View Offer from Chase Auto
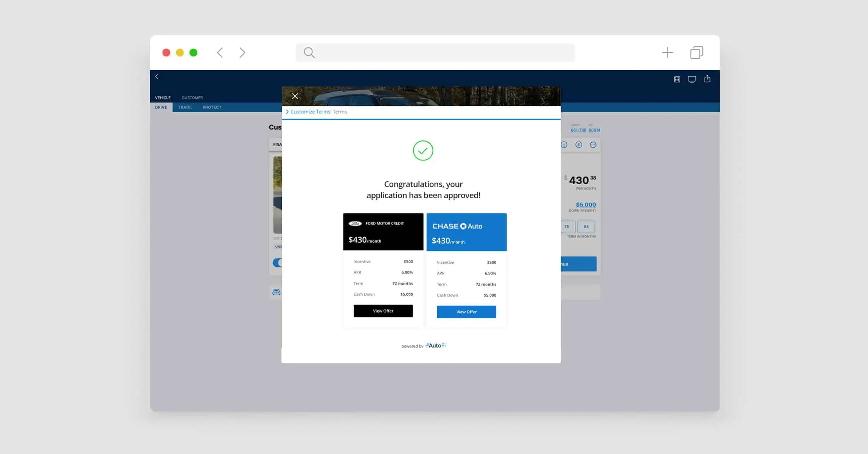868x454 pixels. click(466, 312)
